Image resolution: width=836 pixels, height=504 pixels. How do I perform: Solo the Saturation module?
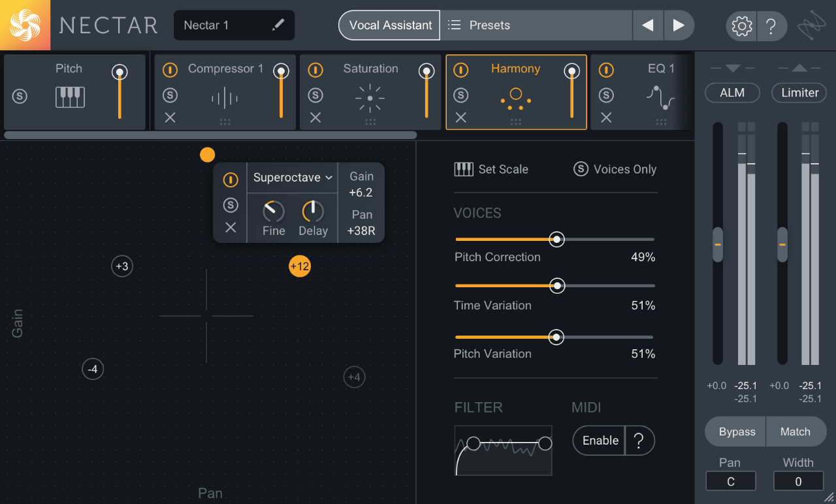(315, 95)
